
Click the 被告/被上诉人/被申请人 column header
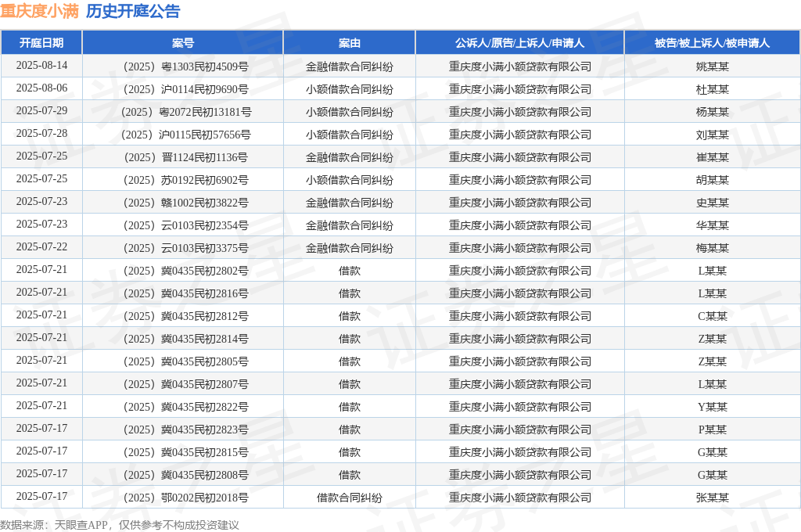(x=712, y=43)
